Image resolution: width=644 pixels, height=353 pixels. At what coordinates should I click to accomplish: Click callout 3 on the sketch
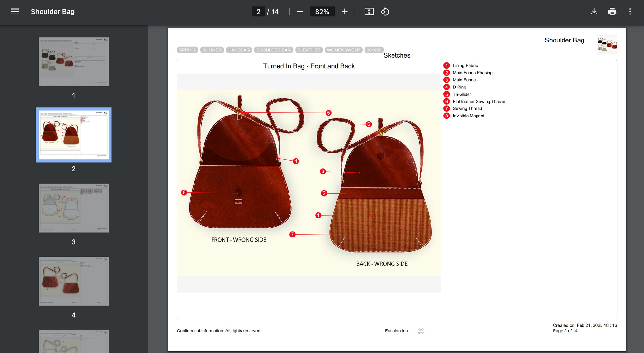[x=323, y=172]
